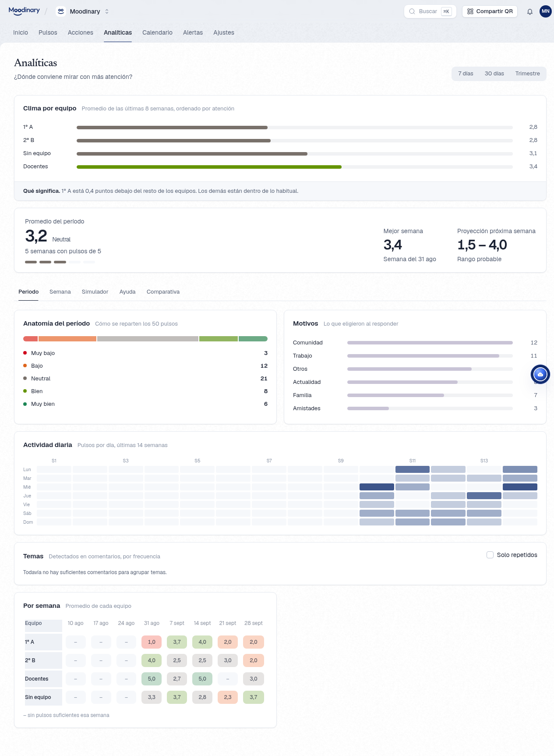Open the Ajustes tab
This screenshot has height=756, width=554.
coord(224,32)
